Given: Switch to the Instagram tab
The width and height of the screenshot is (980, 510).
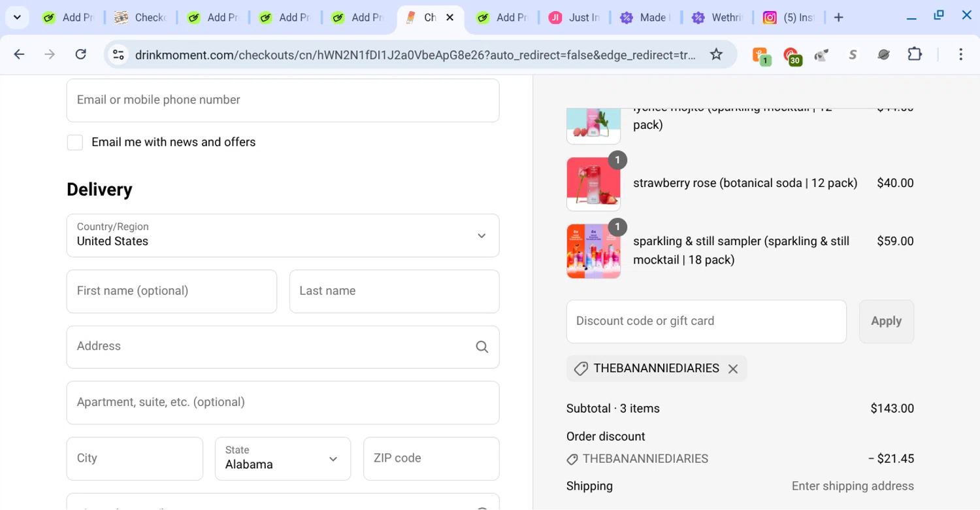Looking at the screenshot, I should [789, 18].
